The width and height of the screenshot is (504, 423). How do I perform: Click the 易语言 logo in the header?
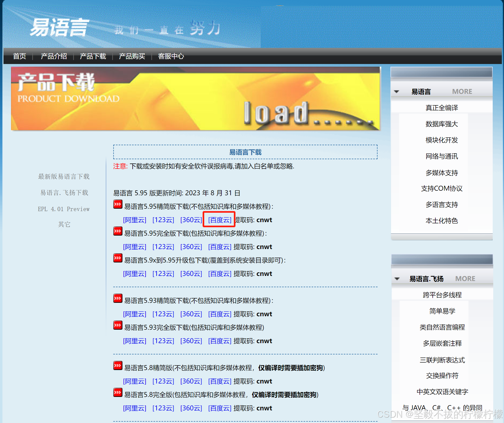(59, 27)
